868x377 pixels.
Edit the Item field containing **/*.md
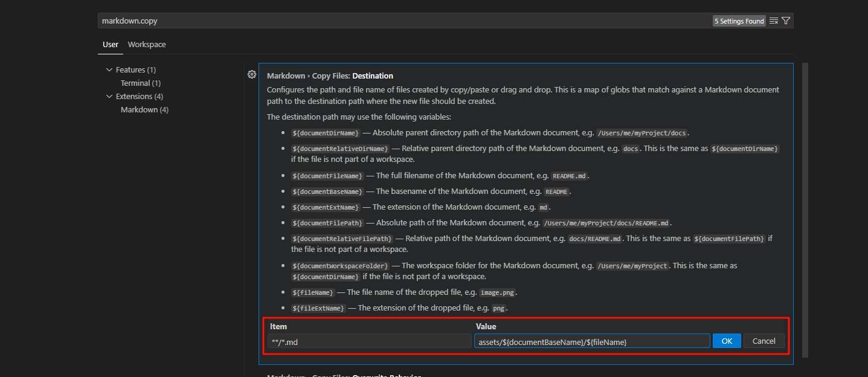(x=370, y=341)
